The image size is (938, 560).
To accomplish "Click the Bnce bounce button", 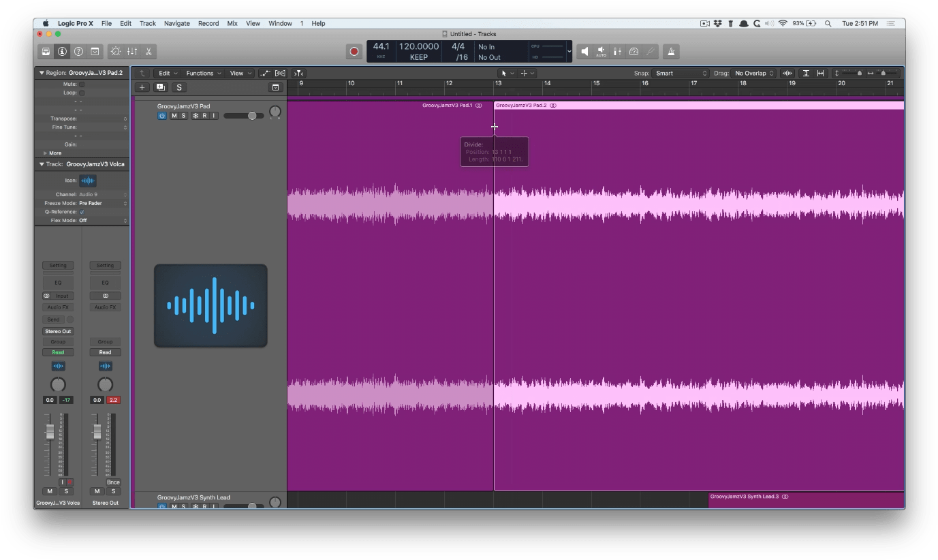I will point(113,482).
